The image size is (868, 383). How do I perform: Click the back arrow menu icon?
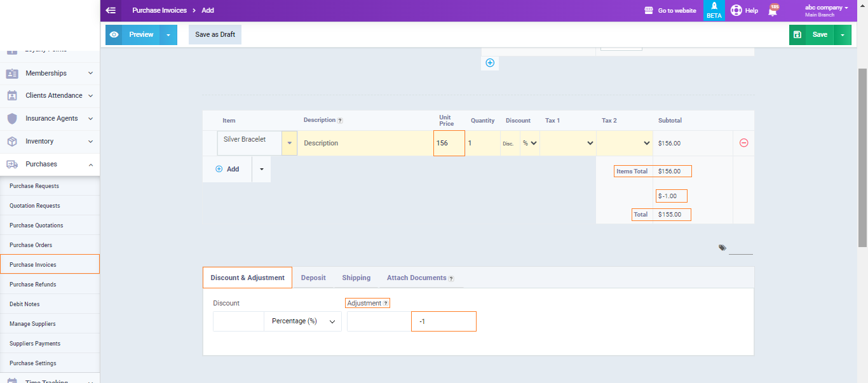111,10
